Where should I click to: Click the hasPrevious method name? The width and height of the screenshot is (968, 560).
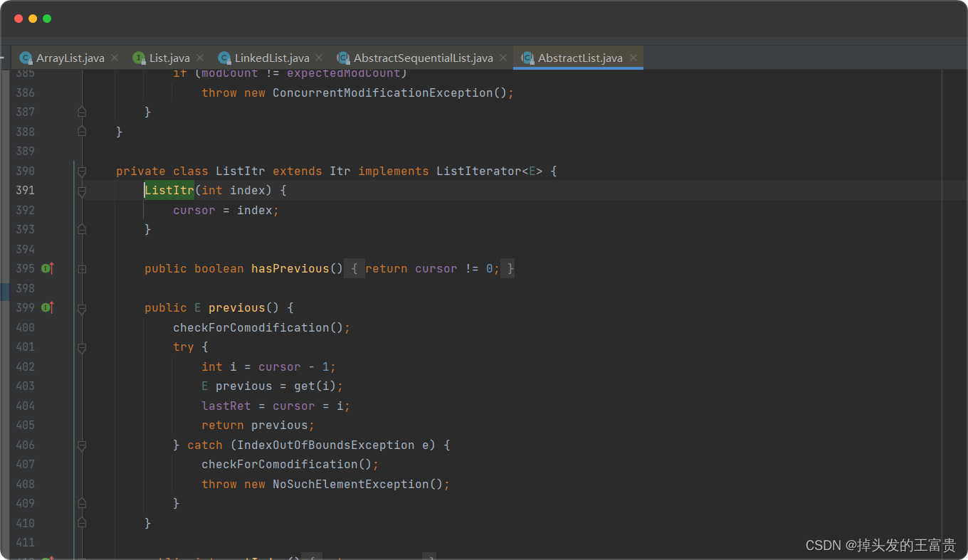290,268
